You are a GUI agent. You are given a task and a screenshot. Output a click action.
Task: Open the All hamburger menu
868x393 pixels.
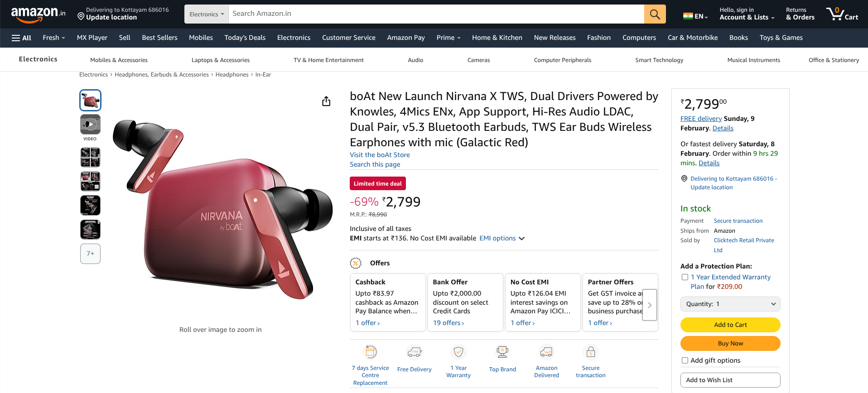click(x=21, y=38)
